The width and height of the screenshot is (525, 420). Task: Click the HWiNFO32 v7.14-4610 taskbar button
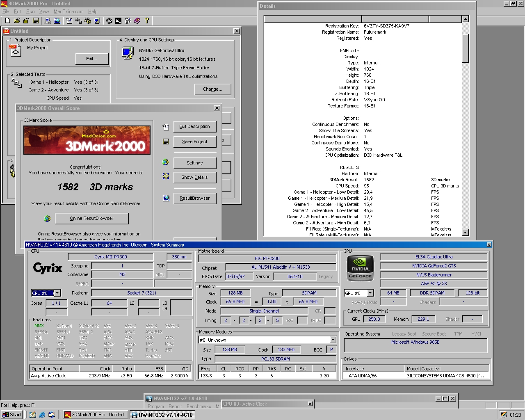click(162, 415)
